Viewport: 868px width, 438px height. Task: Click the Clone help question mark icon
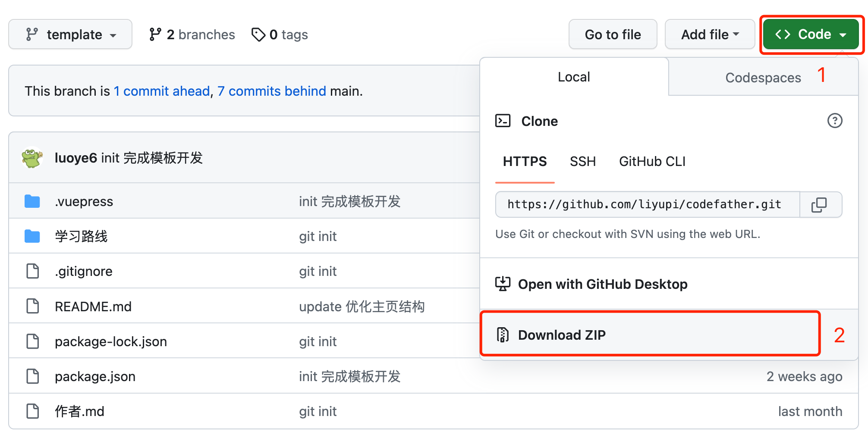tap(834, 121)
